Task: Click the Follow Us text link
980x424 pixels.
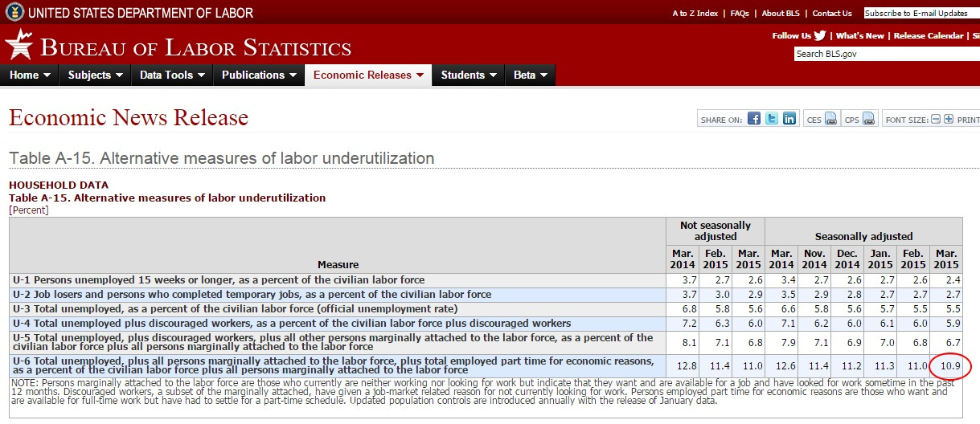Action: point(792,35)
